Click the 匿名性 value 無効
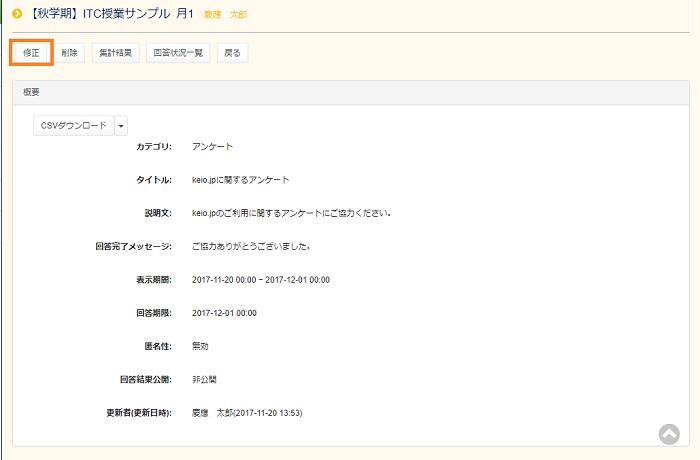The width and height of the screenshot is (700, 460). click(200, 345)
